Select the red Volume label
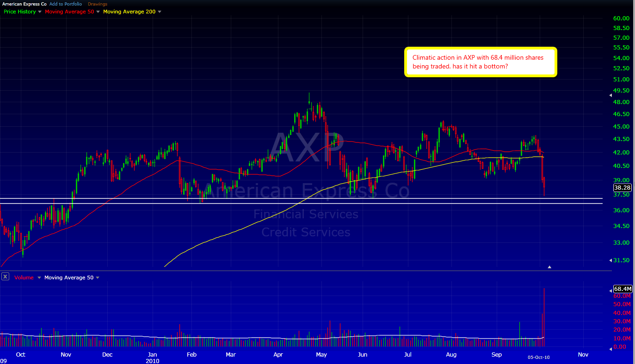Image resolution: width=635 pixels, height=364 pixels. tap(24, 278)
